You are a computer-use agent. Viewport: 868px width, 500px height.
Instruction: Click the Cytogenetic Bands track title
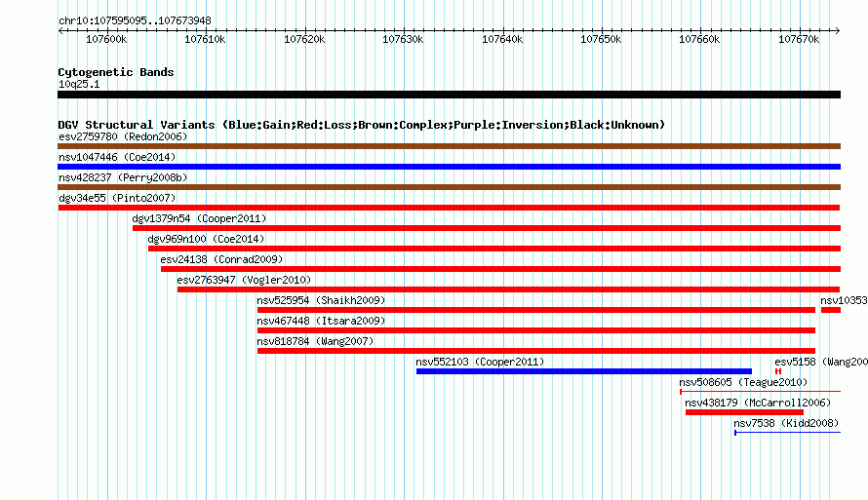[x=116, y=72]
